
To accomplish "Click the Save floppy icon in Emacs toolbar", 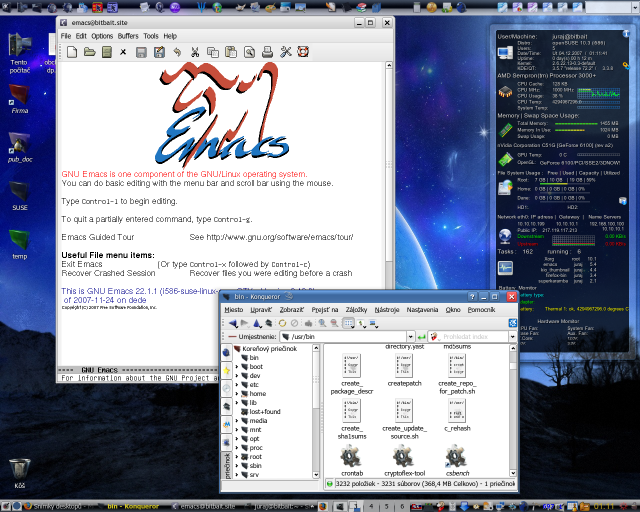I will click(142, 52).
